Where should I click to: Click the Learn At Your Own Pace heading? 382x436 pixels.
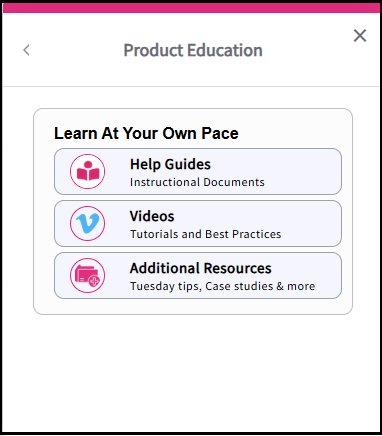pos(146,133)
